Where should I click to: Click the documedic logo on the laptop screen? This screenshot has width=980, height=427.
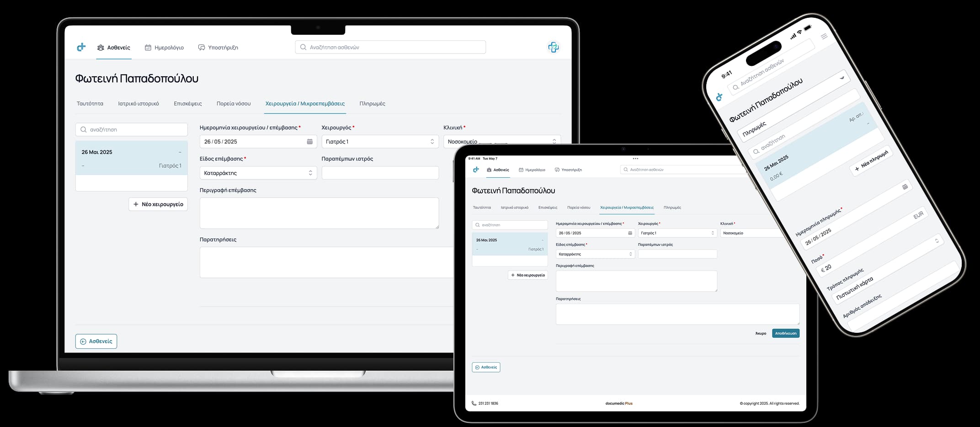click(x=81, y=47)
